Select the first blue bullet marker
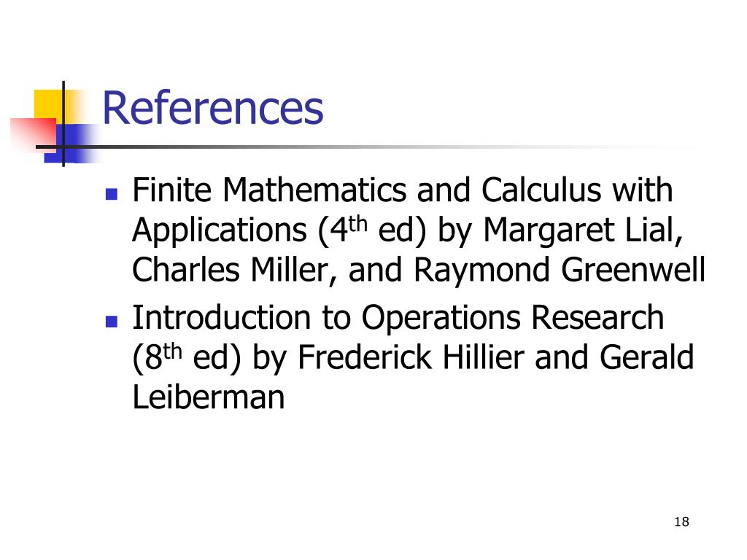This screenshot has height=560, width=747. pos(112,194)
